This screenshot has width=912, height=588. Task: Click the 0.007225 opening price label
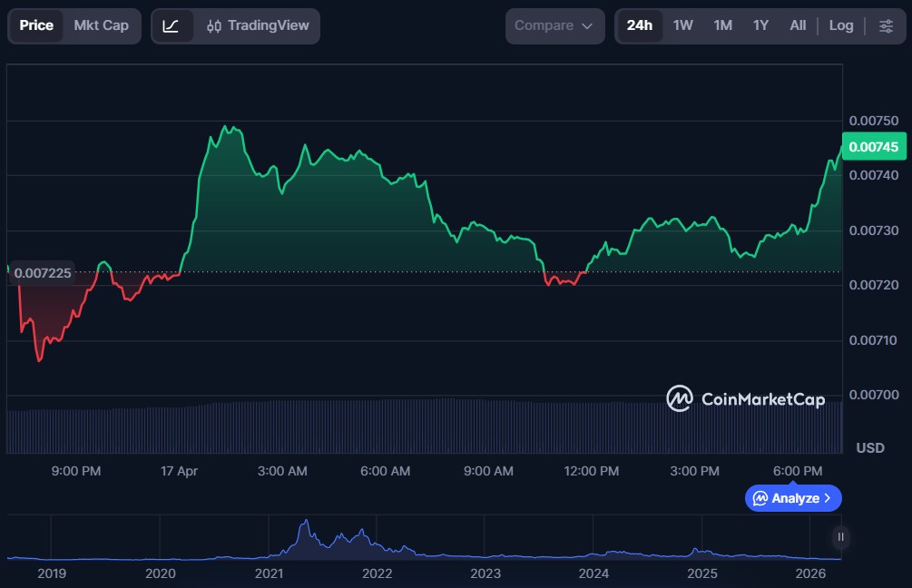click(41, 272)
